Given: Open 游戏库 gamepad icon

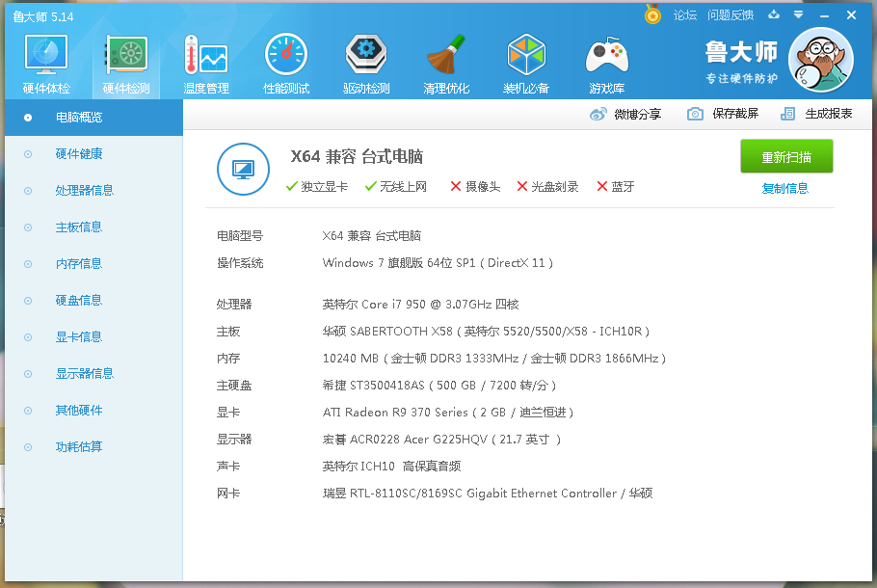Looking at the screenshot, I should 606,55.
